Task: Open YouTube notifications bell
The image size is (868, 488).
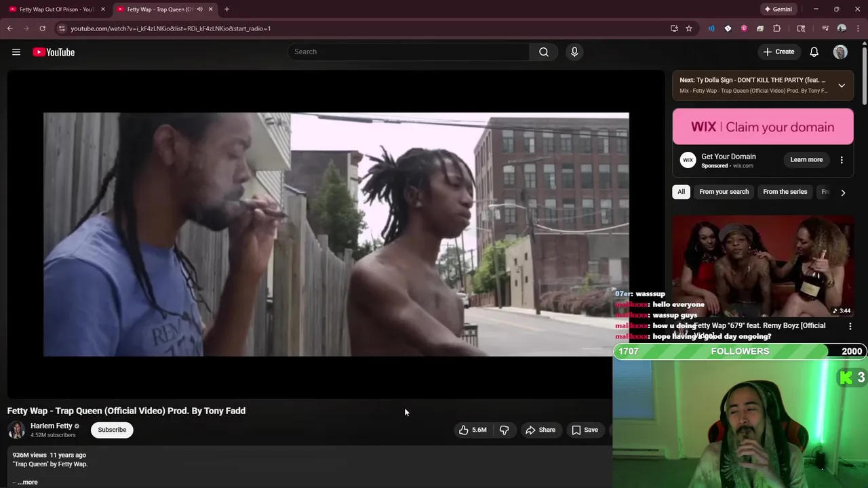Action: click(814, 52)
